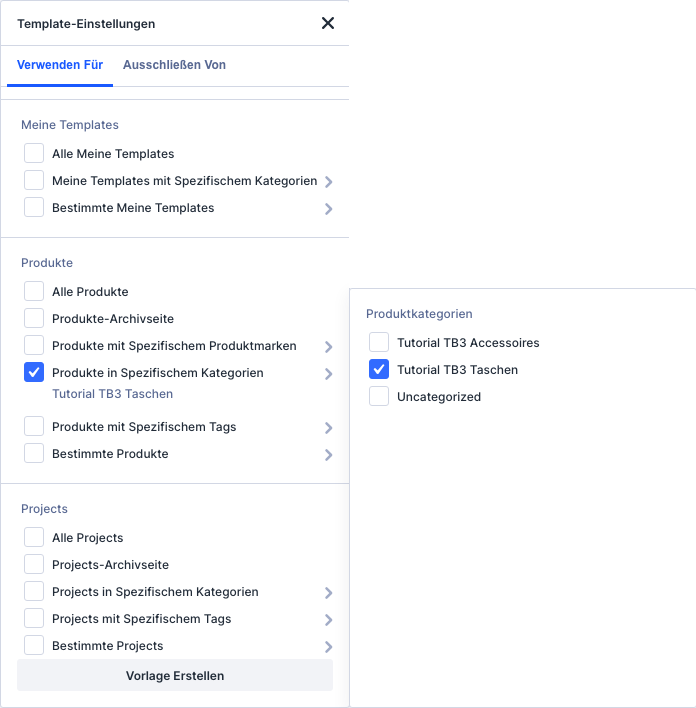Click the Projects-Archivseite label text
The width and height of the screenshot is (696, 708).
click(x=110, y=565)
